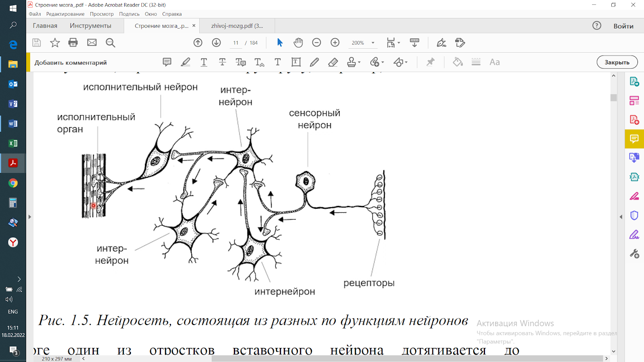Click the print file icon
The width and height of the screenshot is (644, 362).
click(x=73, y=43)
